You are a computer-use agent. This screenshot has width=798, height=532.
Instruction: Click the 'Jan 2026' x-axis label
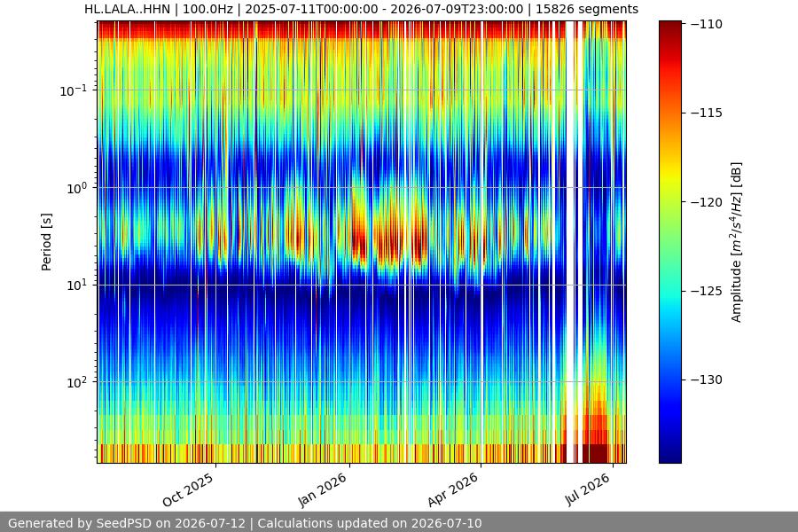[x=322, y=489]
